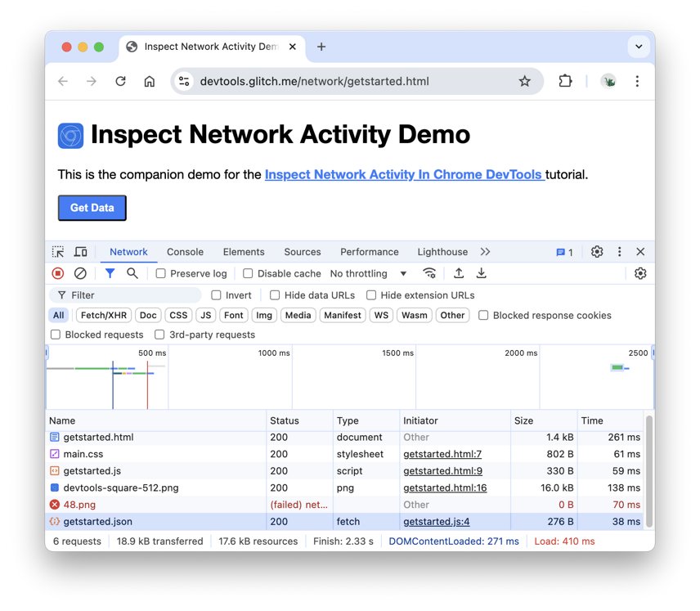Click the browser address bar URL
This screenshot has width=700, height=611.
click(x=314, y=81)
